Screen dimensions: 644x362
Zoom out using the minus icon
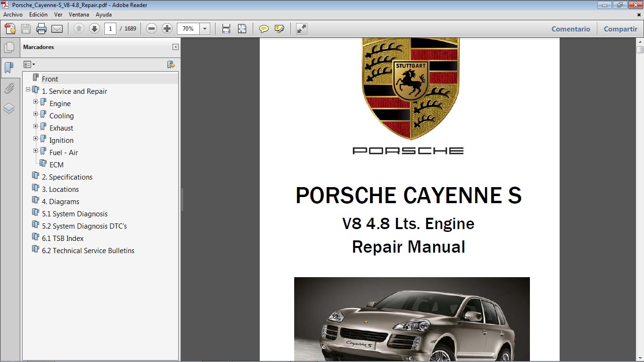click(x=151, y=28)
